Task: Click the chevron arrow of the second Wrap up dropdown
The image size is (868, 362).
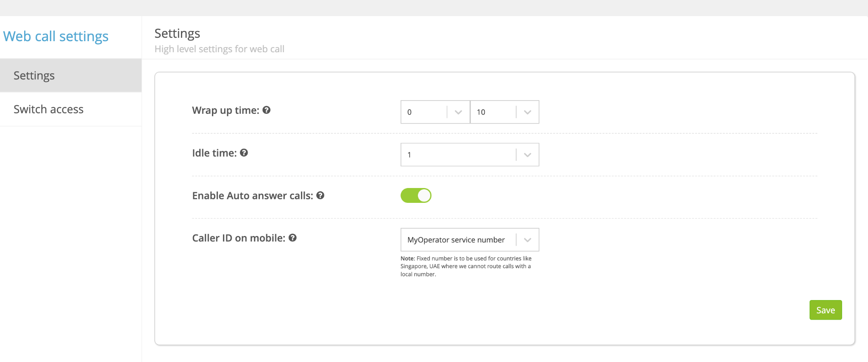Action: click(527, 112)
